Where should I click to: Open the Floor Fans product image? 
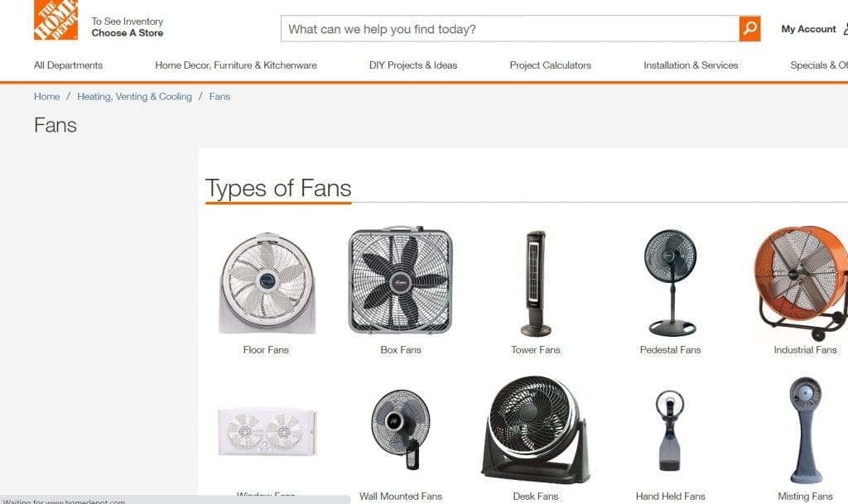pos(267,284)
